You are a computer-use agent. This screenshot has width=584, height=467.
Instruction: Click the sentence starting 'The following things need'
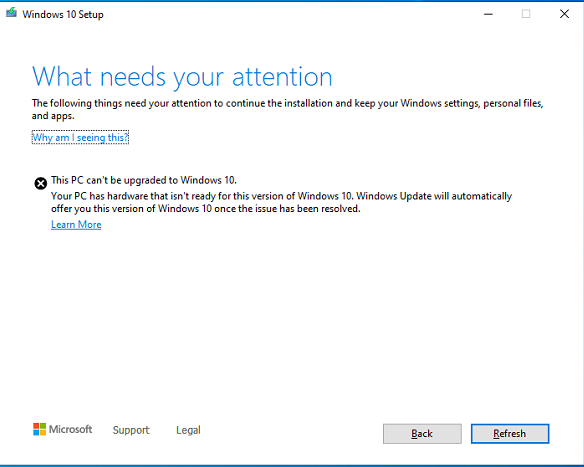point(288,109)
